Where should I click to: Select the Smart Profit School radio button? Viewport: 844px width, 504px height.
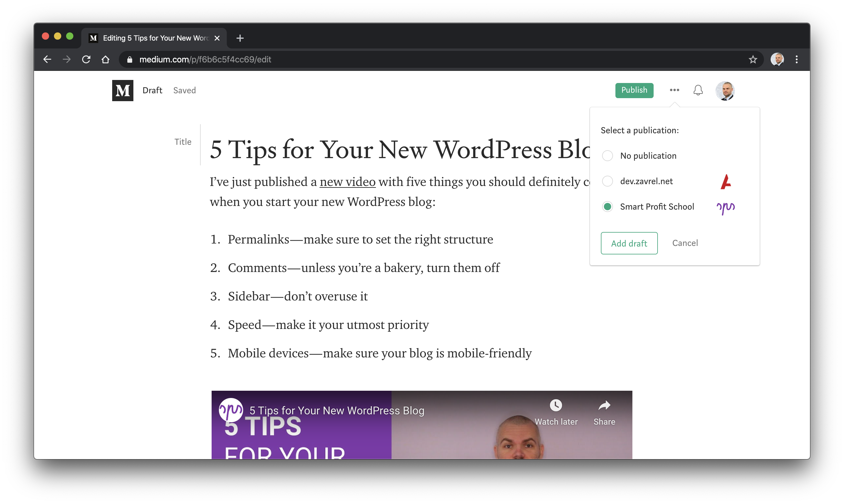click(x=607, y=207)
